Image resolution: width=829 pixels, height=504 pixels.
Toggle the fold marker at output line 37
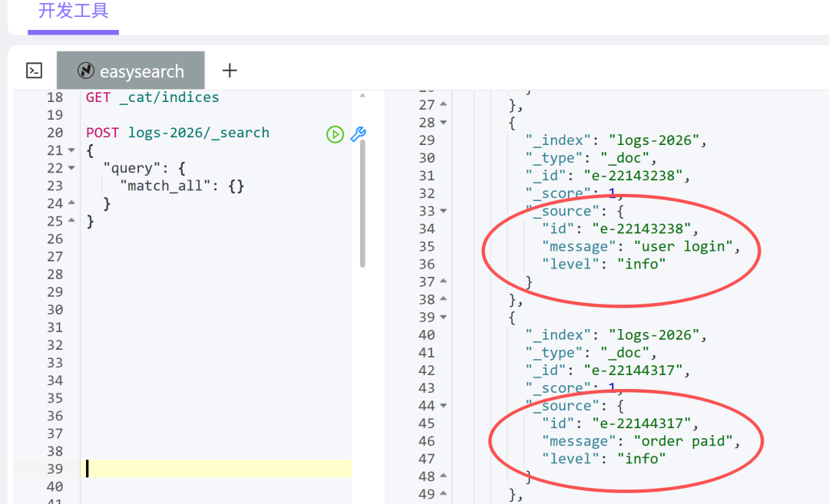click(444, 281)
